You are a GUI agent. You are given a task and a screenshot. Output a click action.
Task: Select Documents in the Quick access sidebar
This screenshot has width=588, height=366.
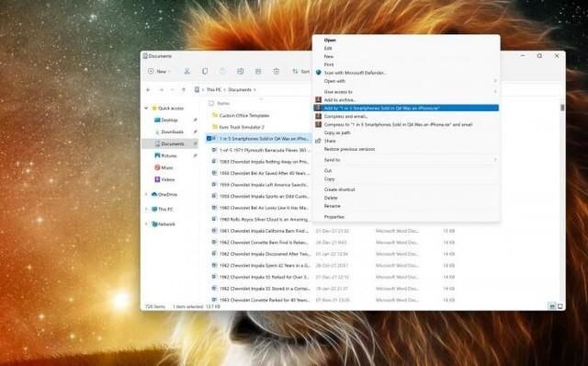point(169,143)
